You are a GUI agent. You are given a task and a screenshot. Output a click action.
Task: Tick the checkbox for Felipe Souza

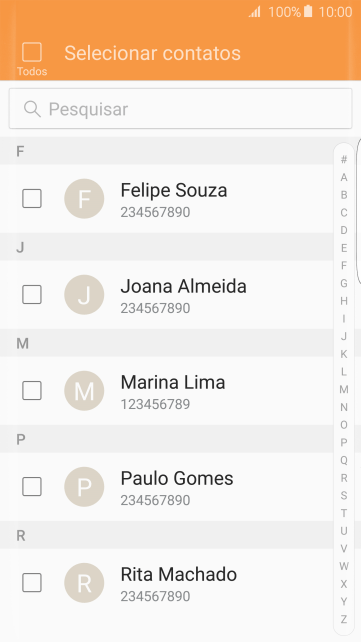tap(32, 199)
